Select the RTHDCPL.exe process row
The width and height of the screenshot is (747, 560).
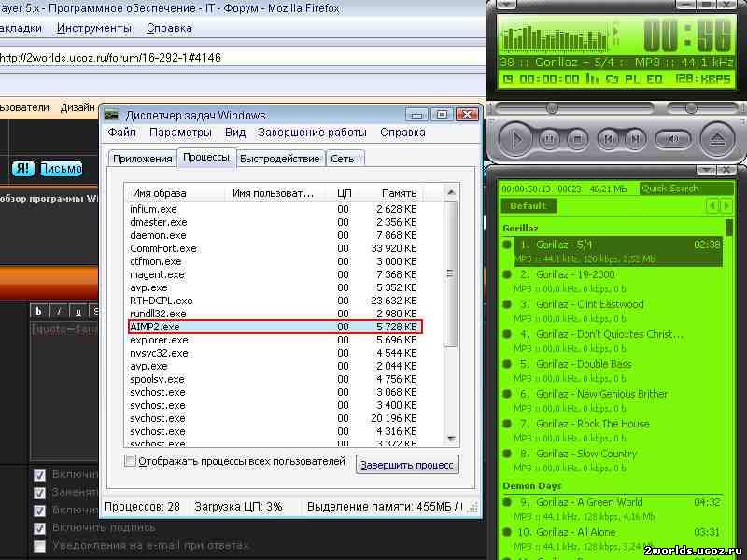click(274, 301)
